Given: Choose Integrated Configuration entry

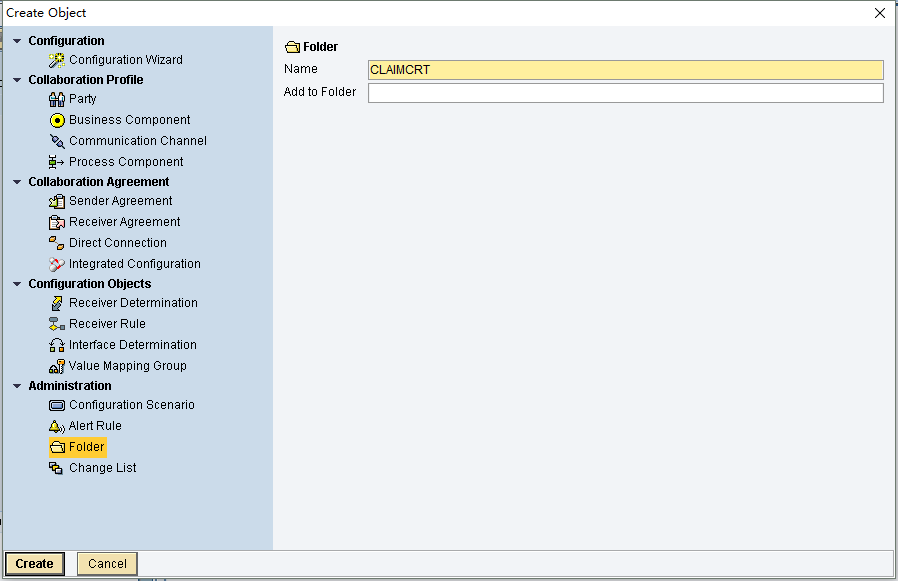Looking at the screenshot, I should [135, 264].
